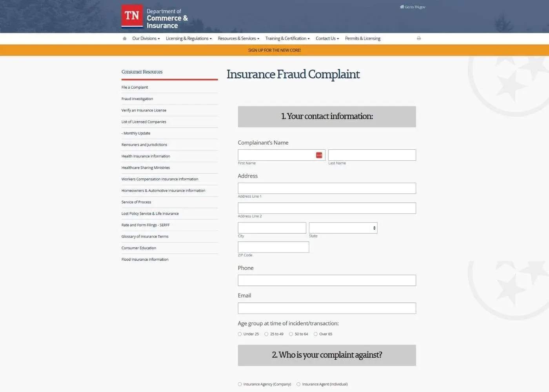Click the Email input field
This screenshot has height=392, width=549.
tap(327, 308)
